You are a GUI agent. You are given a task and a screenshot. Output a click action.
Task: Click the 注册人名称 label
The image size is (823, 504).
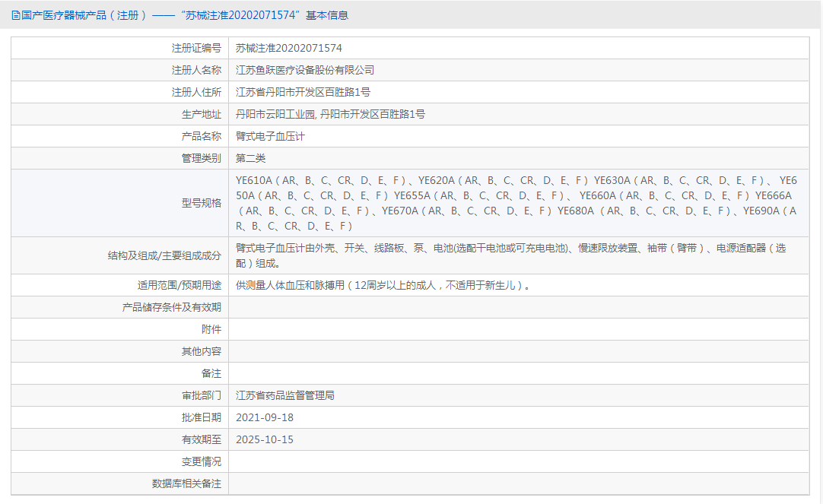(196, 70)
